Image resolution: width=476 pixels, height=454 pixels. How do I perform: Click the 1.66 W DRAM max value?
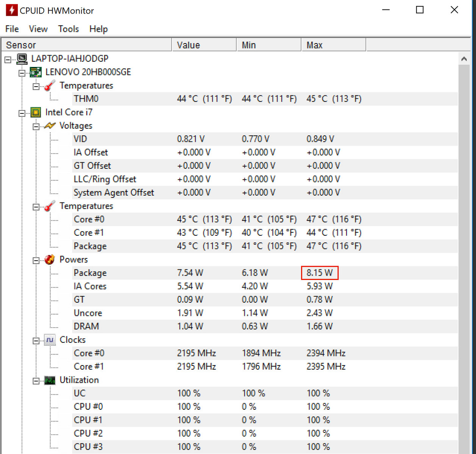point(320,327)
